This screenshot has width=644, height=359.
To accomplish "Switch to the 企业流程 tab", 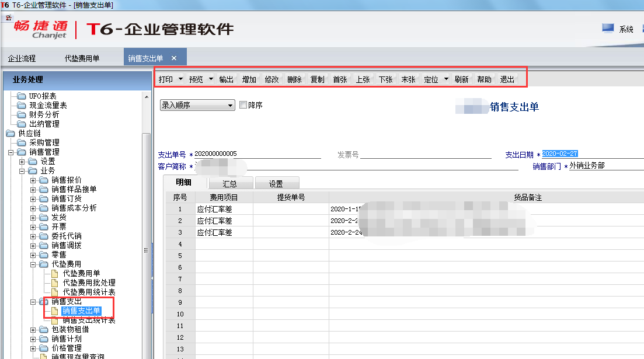I will 22,58.
